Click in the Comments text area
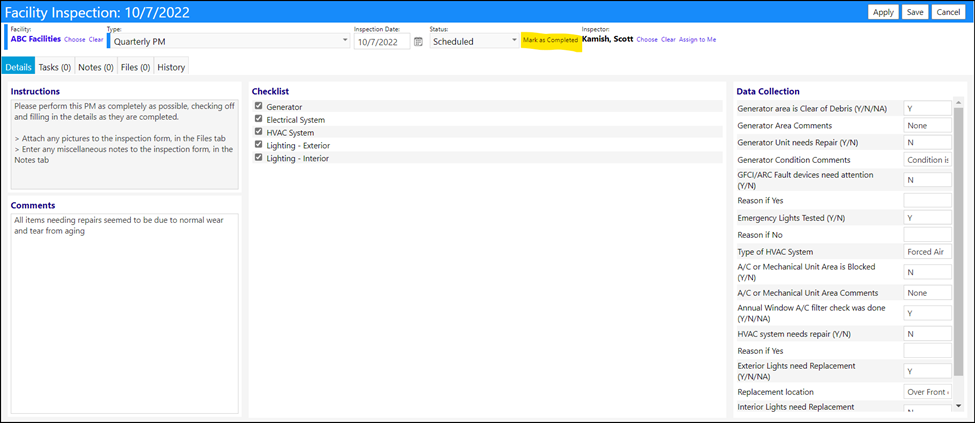This screenshot has height=423, width=975. [124, 313]
